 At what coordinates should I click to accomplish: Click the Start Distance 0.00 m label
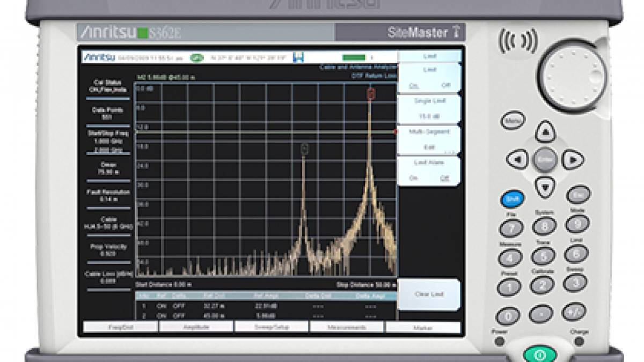pyautogui.click(x=164, y=284)
